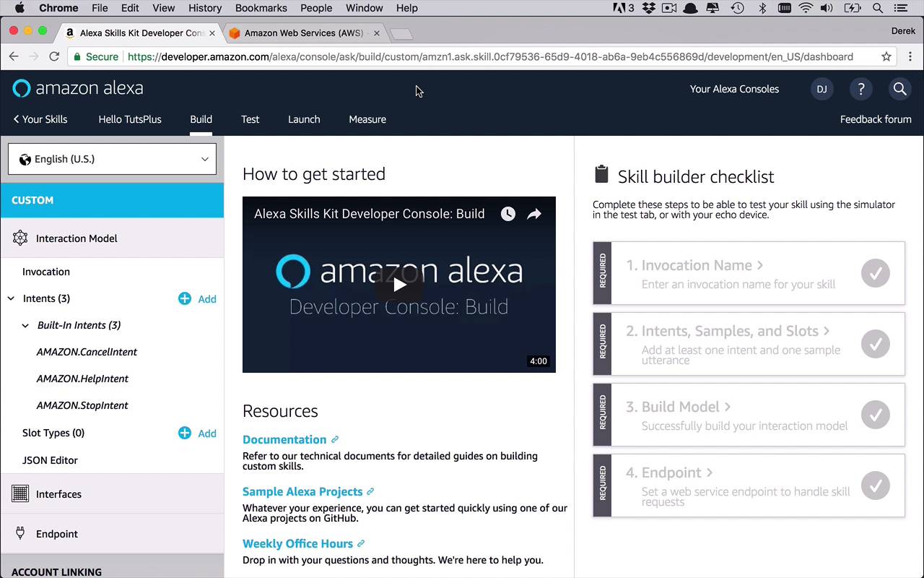This screenshot has height=578, width=924.
Task: Click the Dropbox icon in menu bar
Action: click(648, 8)
